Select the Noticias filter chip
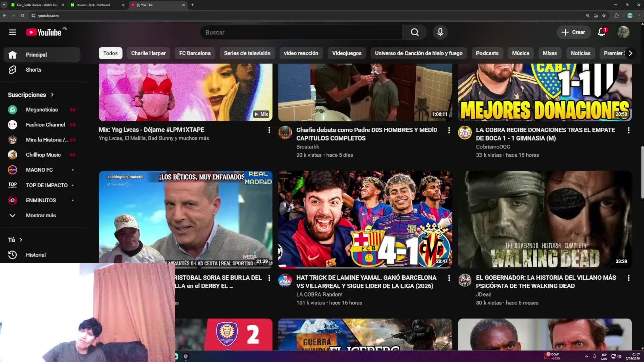This screenshot has height=362, width=644. [580, 53]
